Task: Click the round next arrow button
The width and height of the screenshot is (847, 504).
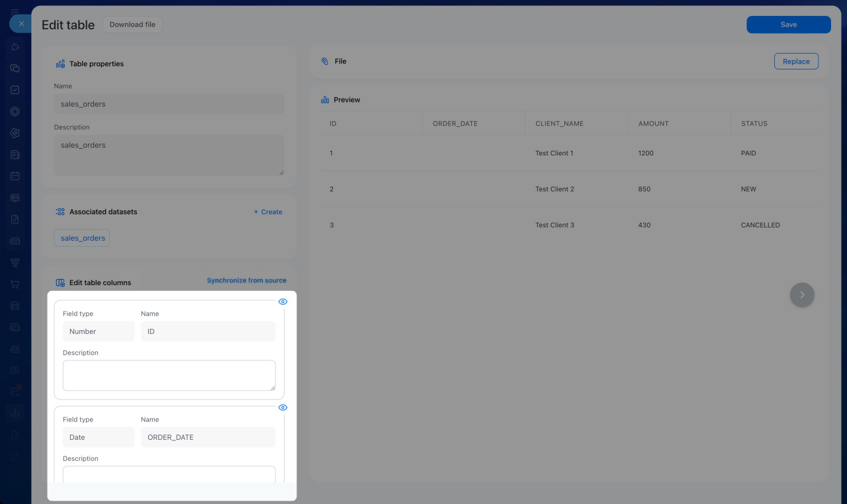Action: click(x=802, y=295)
